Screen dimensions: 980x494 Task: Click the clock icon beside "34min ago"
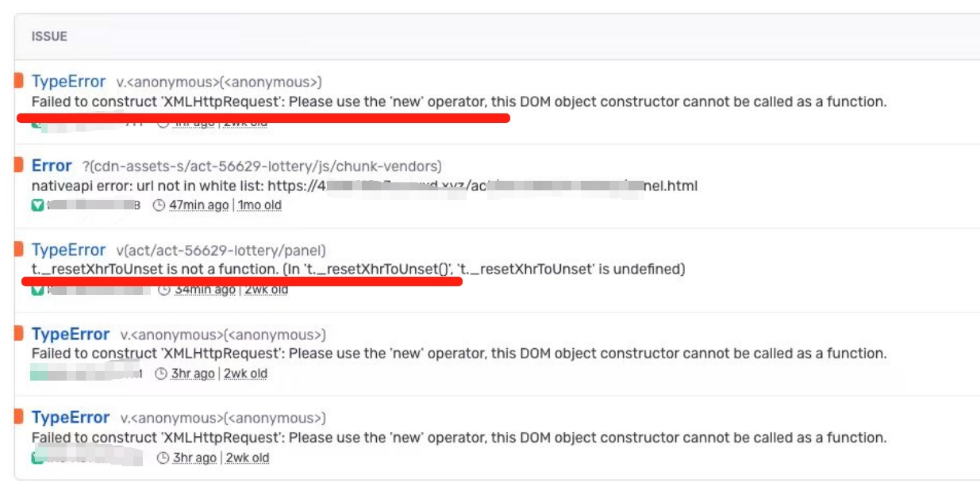tap(163, 289)
